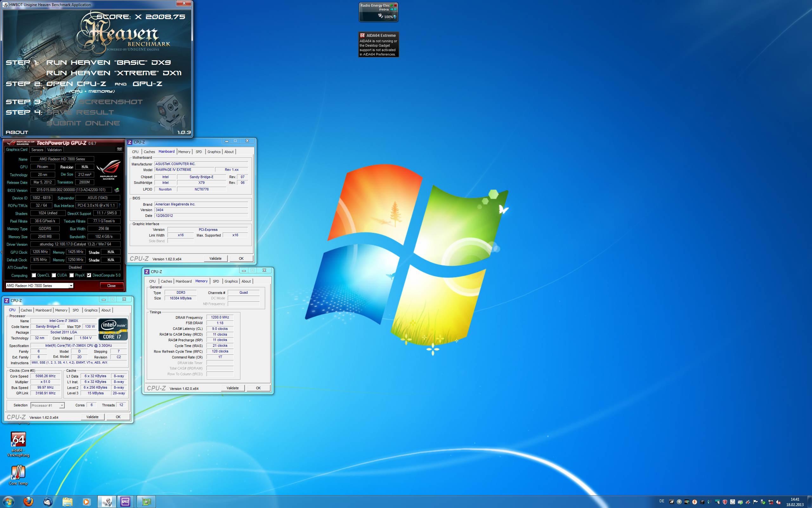Click the GPU-Z screenshot camera icon
Screen dimensions: 812x508
point(120,149)
